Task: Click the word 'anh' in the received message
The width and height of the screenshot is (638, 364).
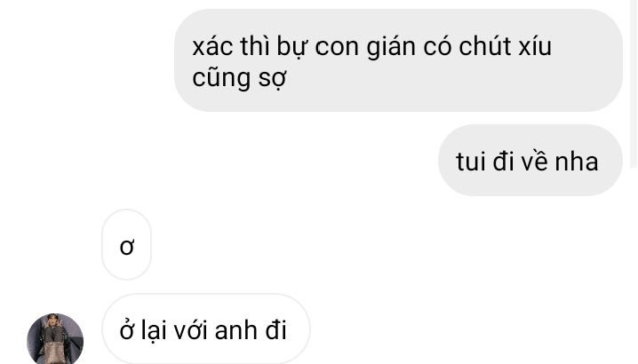Action: (236, 330)
